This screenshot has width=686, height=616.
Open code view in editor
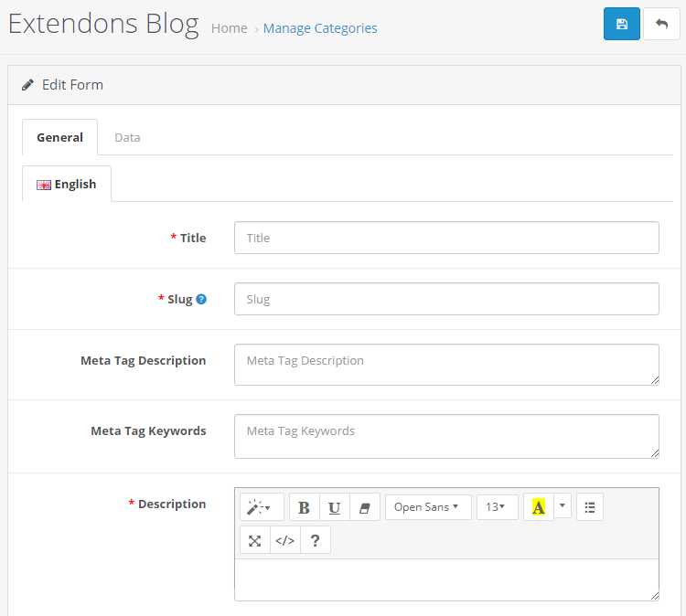click(x=284, y=541)
